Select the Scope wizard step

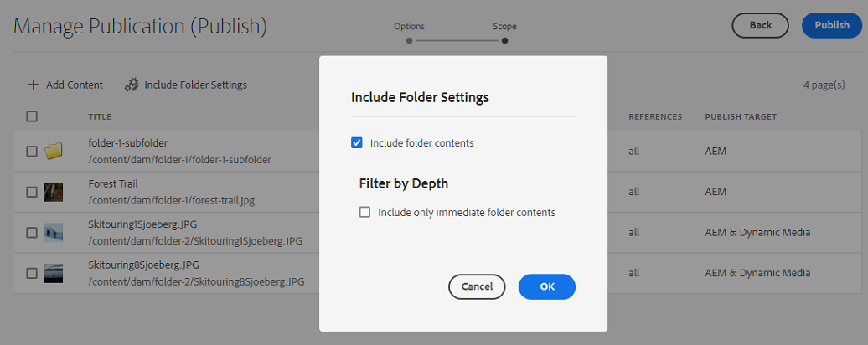coord(504,39)
